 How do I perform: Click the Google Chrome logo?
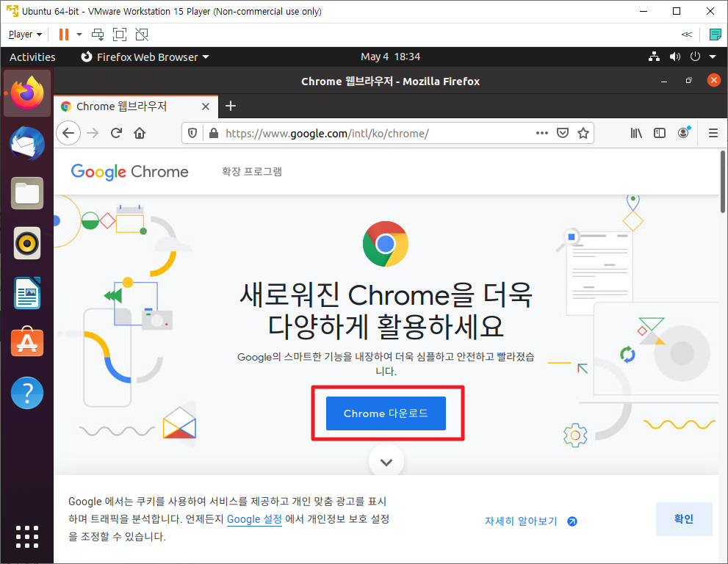129,172
